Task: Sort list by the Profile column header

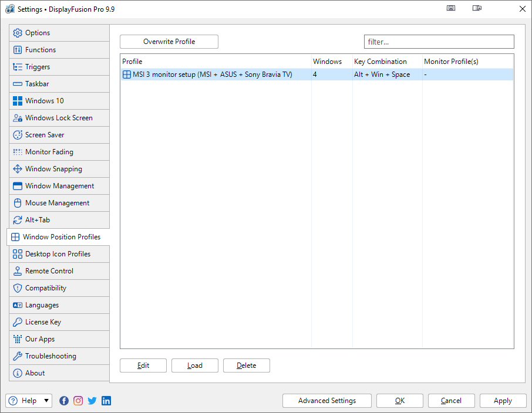Action: point(215,62)
